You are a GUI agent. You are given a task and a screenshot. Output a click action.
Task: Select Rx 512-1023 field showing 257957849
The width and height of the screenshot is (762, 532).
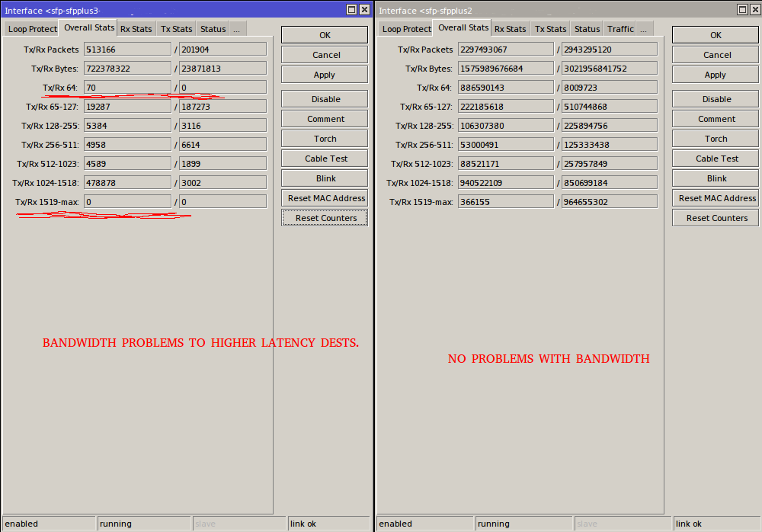610,163
